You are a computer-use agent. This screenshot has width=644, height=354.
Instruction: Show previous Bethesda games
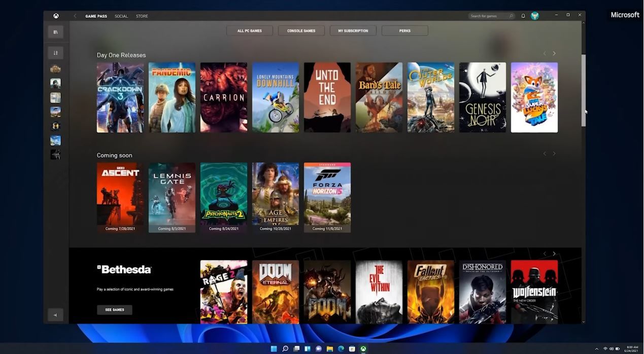pyautogui.click(x=545, y=254)
